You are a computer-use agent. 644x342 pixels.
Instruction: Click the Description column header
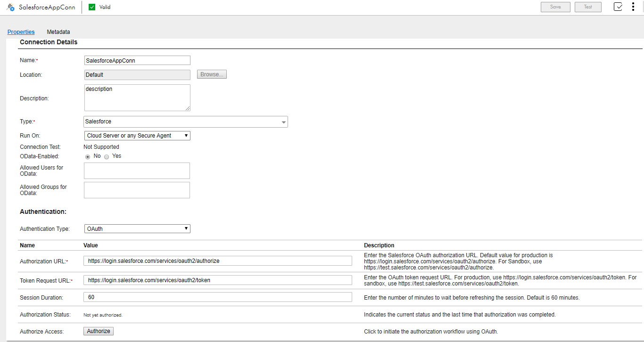[x=379, y=245]
